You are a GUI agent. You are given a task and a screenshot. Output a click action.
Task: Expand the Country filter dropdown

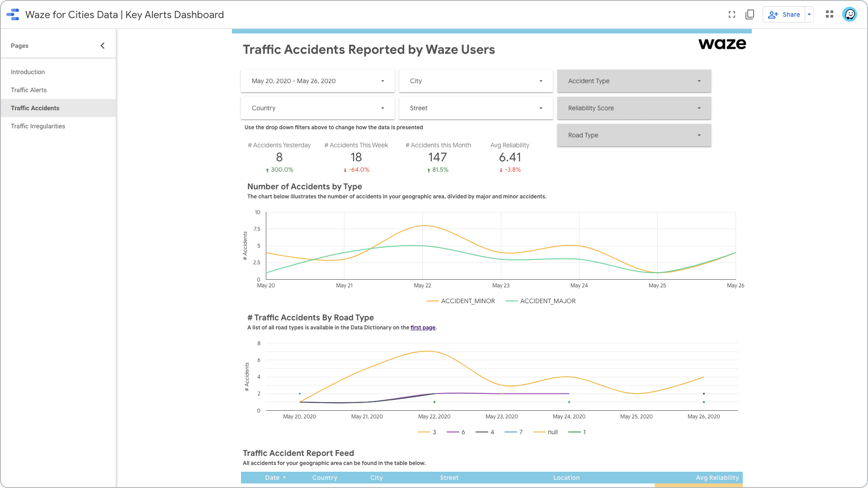pyautogui.click(x=318, y=108)
